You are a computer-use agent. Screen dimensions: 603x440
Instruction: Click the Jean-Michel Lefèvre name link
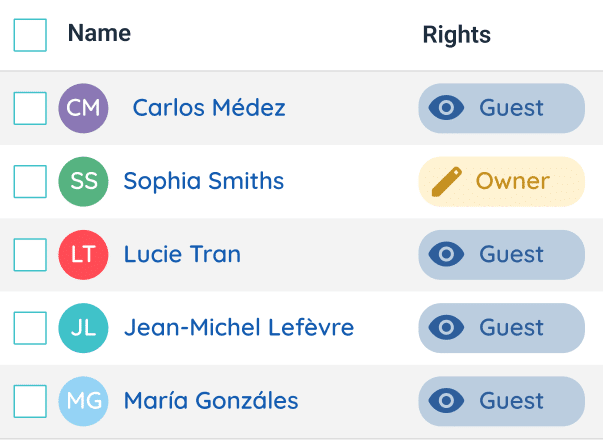point(239,327)
